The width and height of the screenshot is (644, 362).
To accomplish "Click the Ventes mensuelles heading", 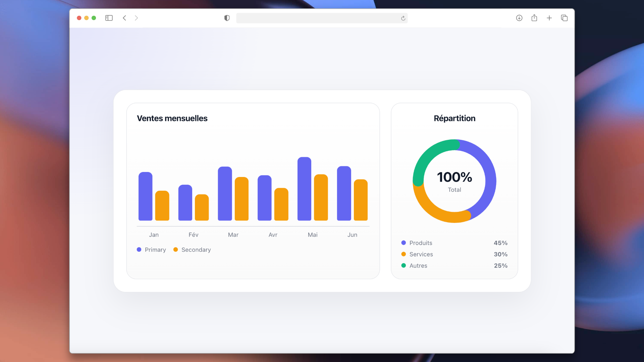I will click(172, 118).
